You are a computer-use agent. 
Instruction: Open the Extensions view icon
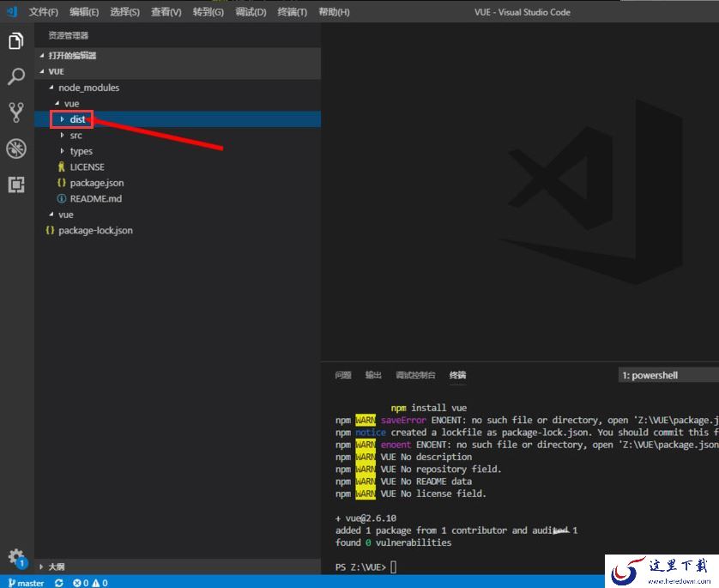16,185
